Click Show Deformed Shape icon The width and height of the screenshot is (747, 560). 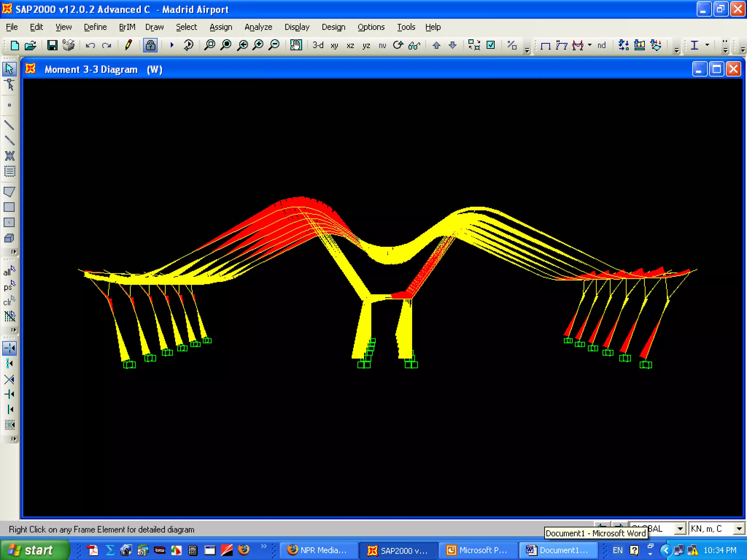pyautogui.click(x=561, y=45)
